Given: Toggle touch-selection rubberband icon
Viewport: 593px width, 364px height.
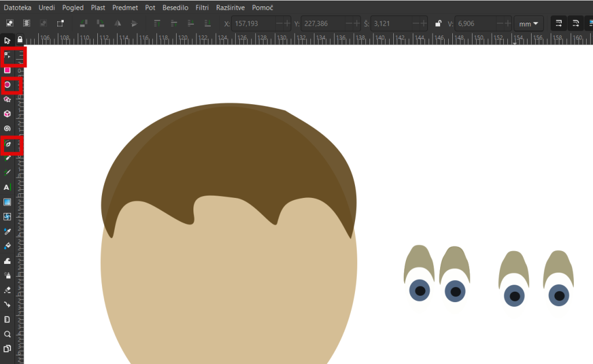Looking at the screenshot, I should 60,23.
